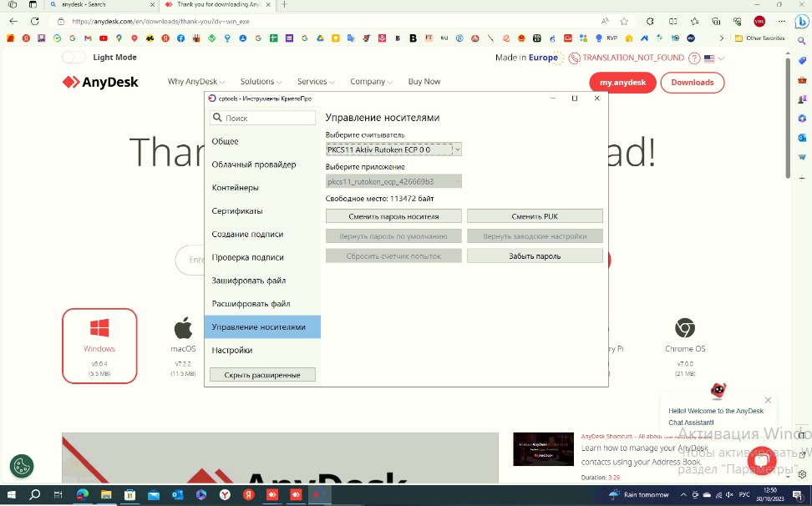
Task: Select Управление носителями section
Action: pos(262,327)
